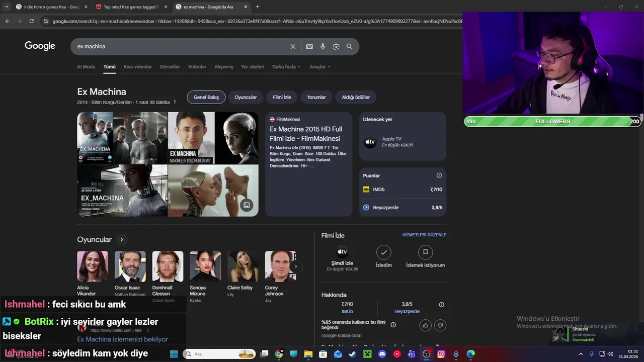
Task: Open the Alışveriş tab
Action: 224,67
